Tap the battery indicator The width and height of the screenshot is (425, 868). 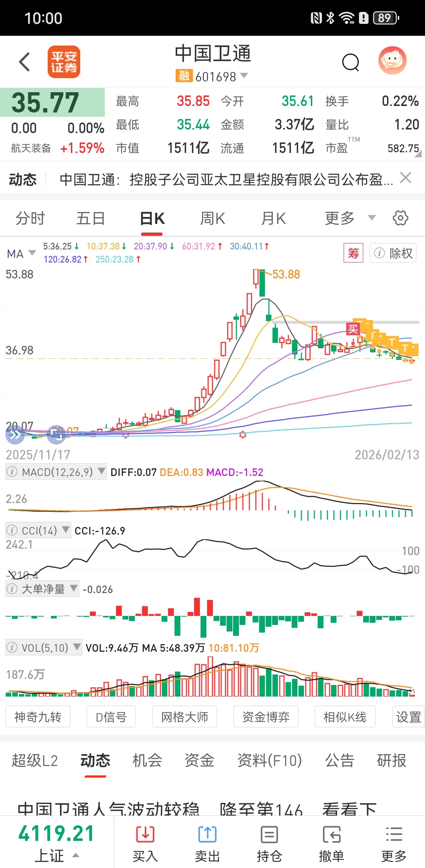point(386,18)
